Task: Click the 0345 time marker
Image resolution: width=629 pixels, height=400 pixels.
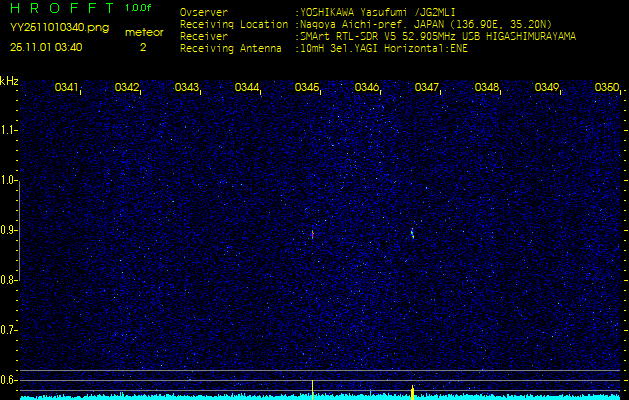Action: click(307, 87)
